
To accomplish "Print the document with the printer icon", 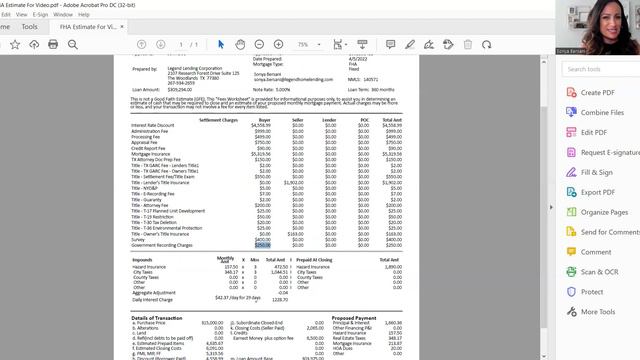I will coord(53,44).
